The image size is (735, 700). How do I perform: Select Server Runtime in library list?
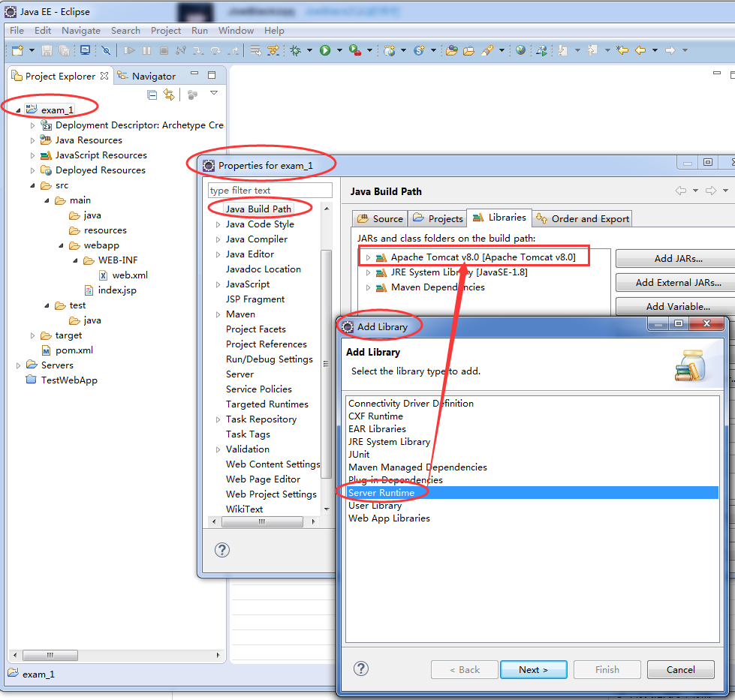[x=532, y=492]
